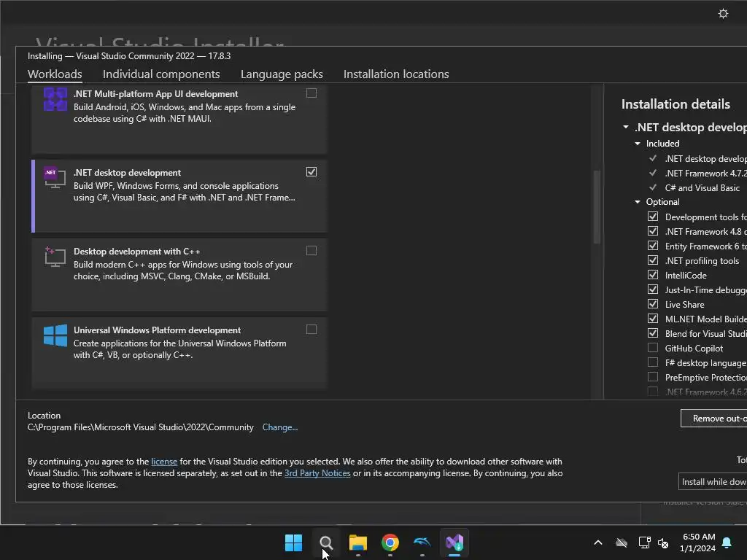Uncheck Development tools optional component
The image size is (747, 560).
653,217
